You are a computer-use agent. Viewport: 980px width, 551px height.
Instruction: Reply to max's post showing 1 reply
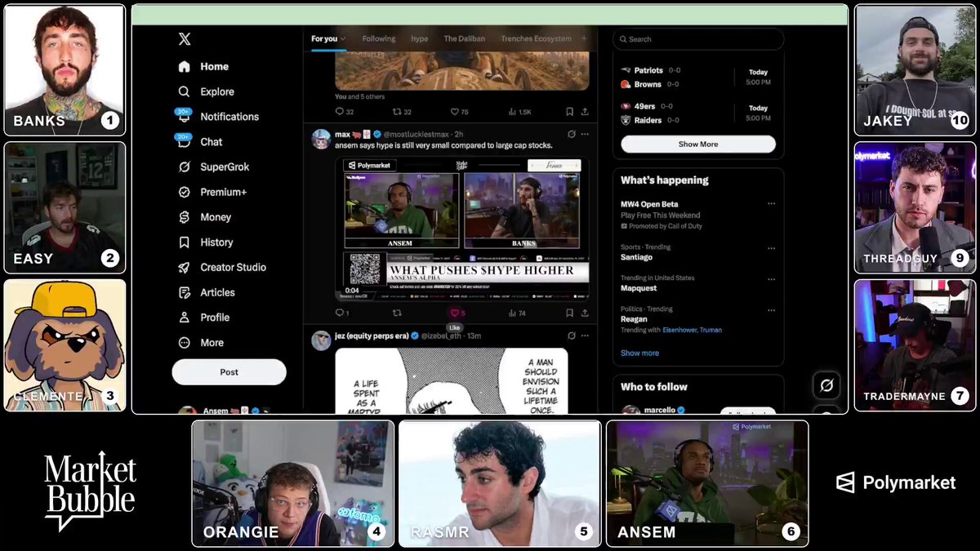(x=342, y=313)
